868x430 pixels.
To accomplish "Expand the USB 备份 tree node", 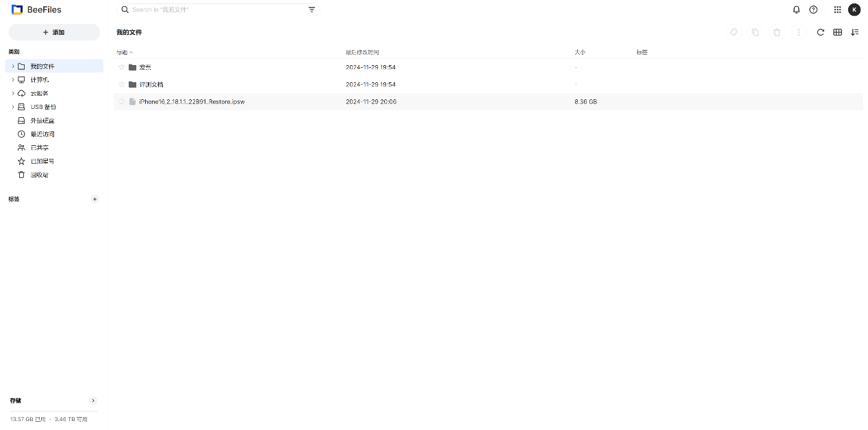I will coord(13,107).
